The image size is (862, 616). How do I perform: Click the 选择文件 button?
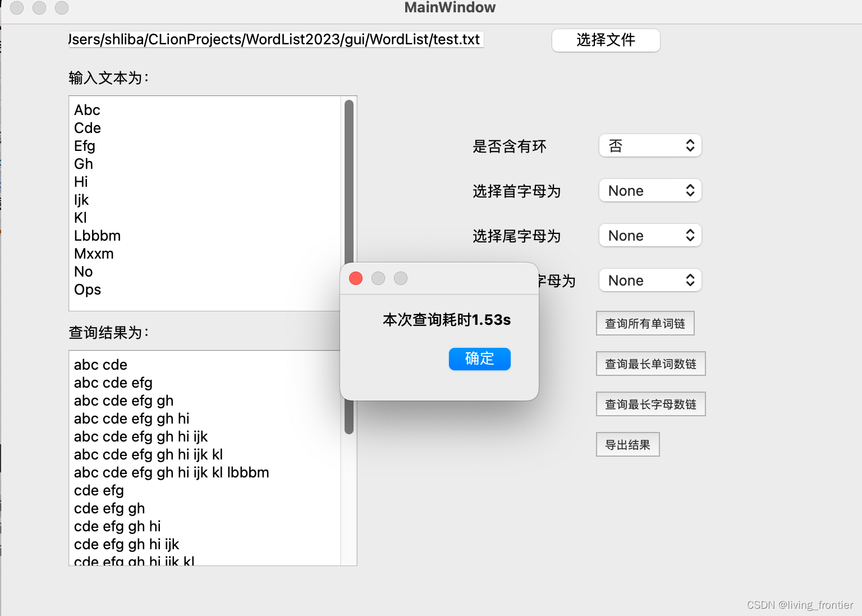606,40
